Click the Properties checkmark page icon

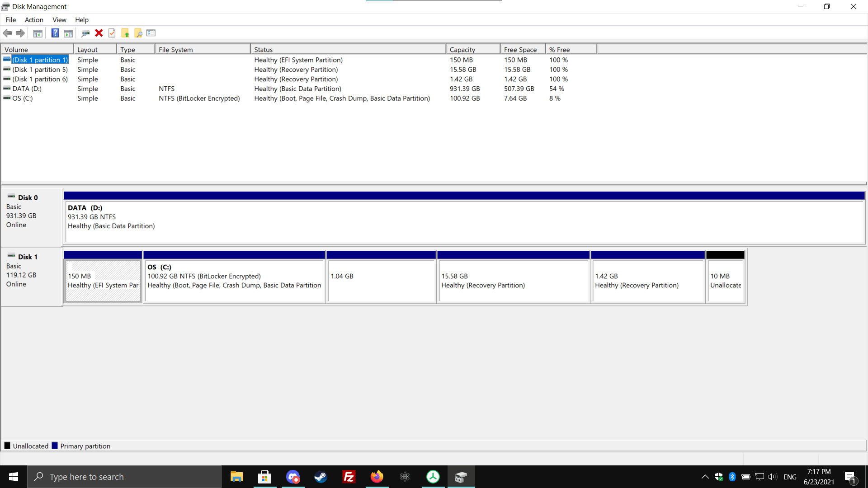pos(112,33)
